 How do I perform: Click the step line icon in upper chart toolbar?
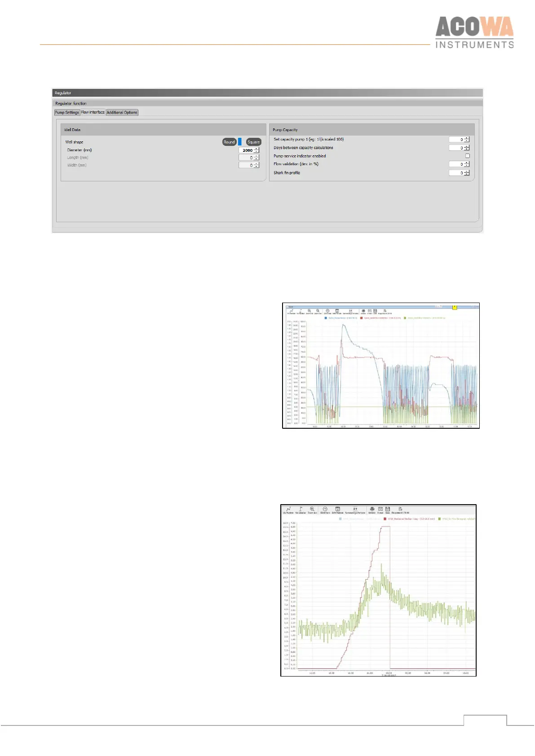coord(301,311)
